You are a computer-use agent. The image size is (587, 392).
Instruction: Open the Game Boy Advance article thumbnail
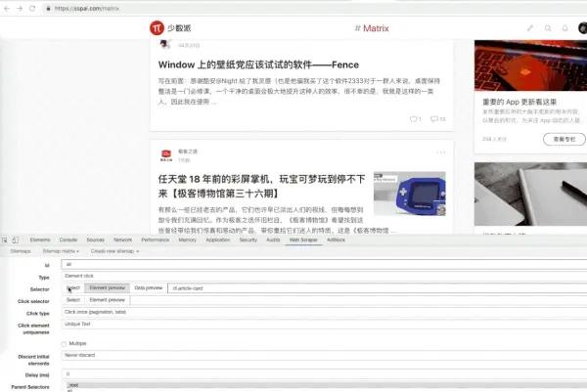point(410,194)
